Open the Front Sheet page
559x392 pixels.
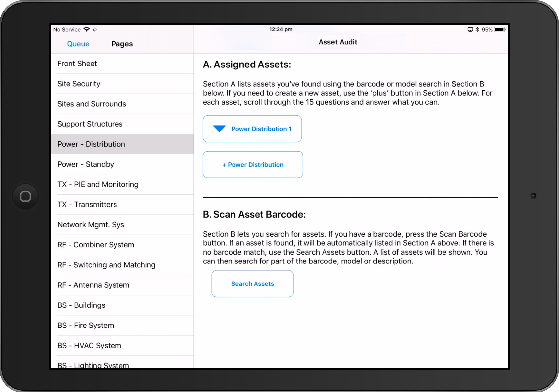[x=122, y=64]
